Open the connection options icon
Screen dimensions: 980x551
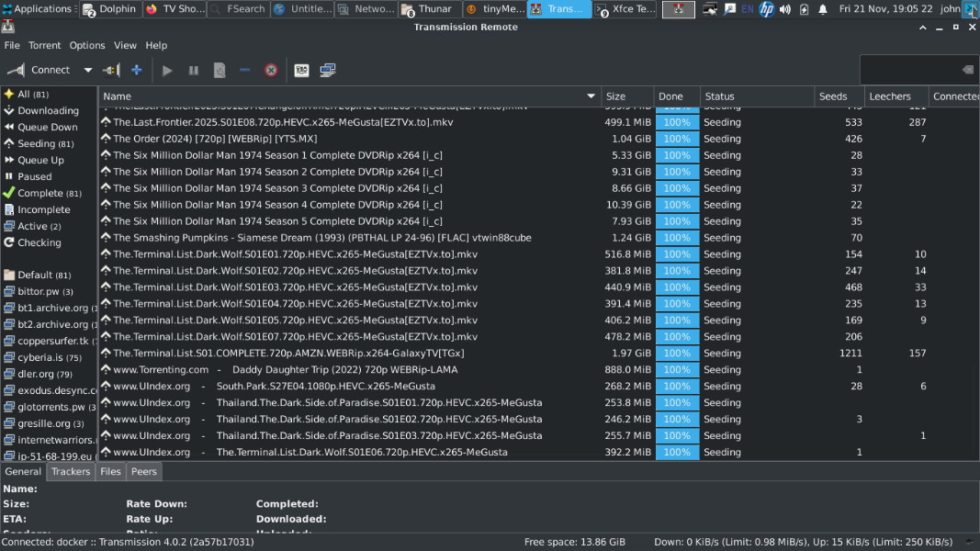coord(301,70)
